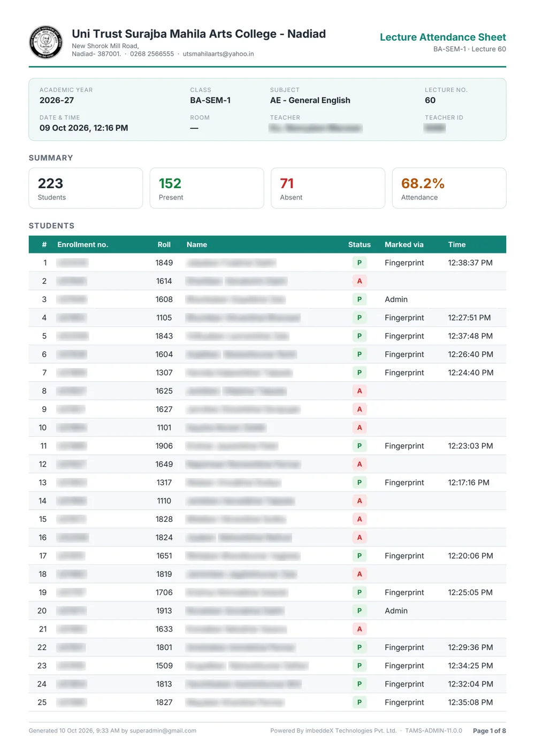535x756 pixels.
Task: Select the subject 'AE - General English'
Action: 310,100
